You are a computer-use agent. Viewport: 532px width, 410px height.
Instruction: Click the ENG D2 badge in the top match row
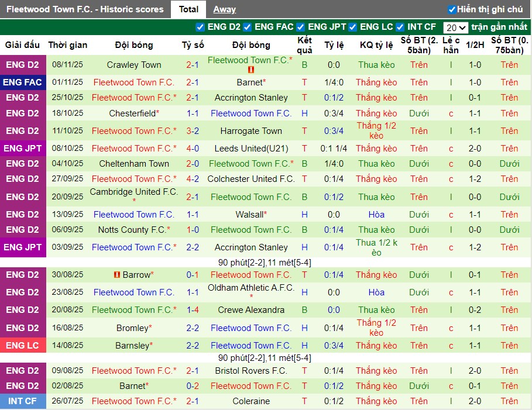point(23,65)
